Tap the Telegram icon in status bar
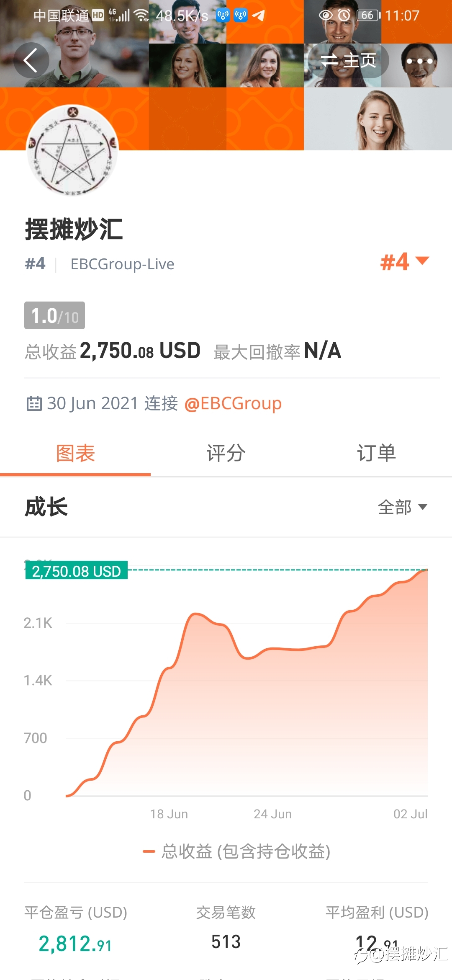Viewport: 452px width, 980px height. pos(258,15)
